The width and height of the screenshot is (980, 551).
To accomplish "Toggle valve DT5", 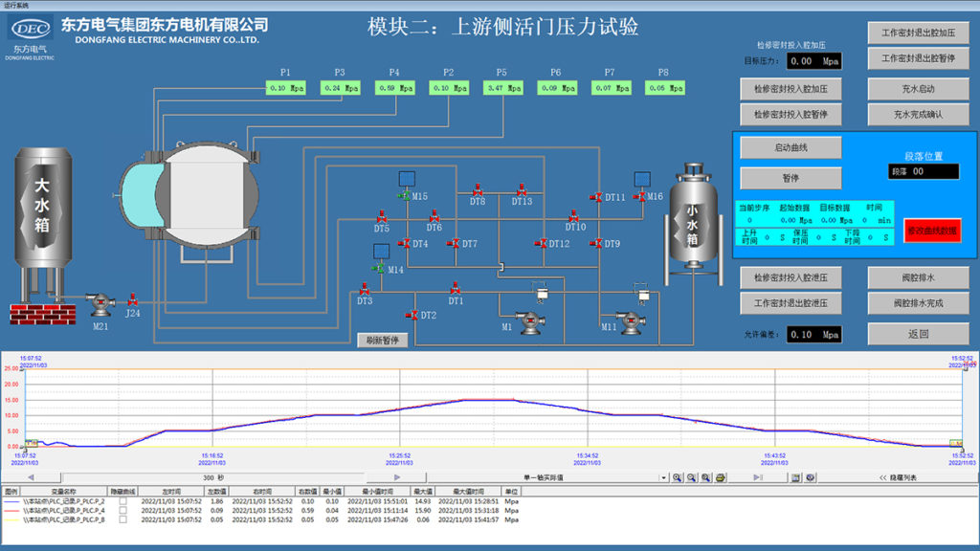I will [382, 217].
